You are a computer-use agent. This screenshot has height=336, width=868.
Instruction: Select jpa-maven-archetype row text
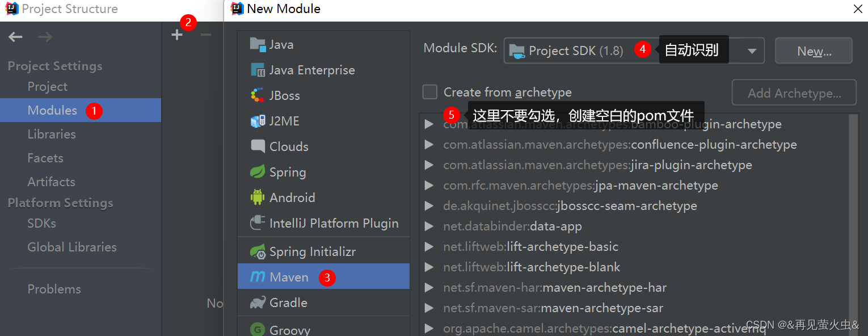[580, 186]
